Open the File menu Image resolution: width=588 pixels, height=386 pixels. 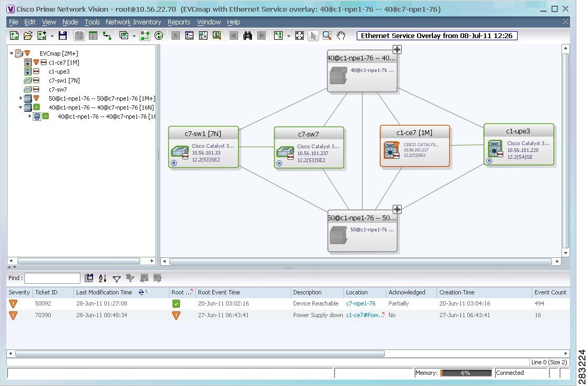pos(14,22)
